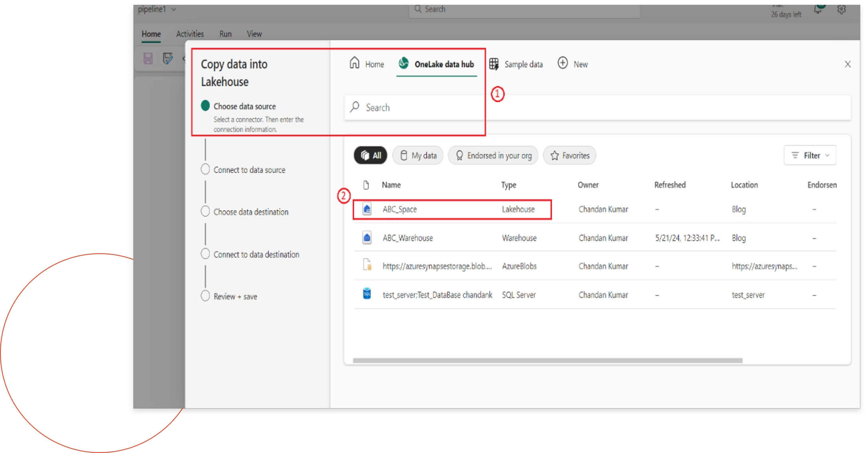Click the Validate icon in the toolbar
This screenshot has width=868, height=453.
pyautogui.click(x=168, y=58)
